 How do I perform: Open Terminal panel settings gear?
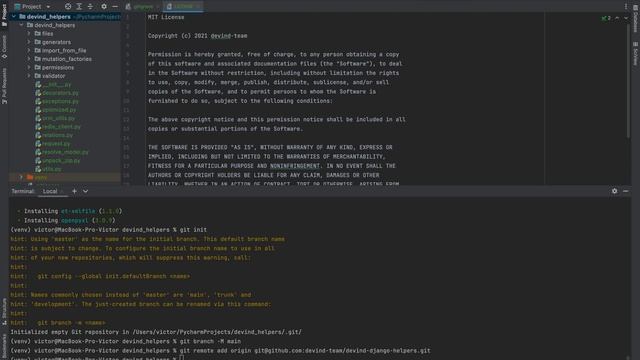tap(615, 191)
